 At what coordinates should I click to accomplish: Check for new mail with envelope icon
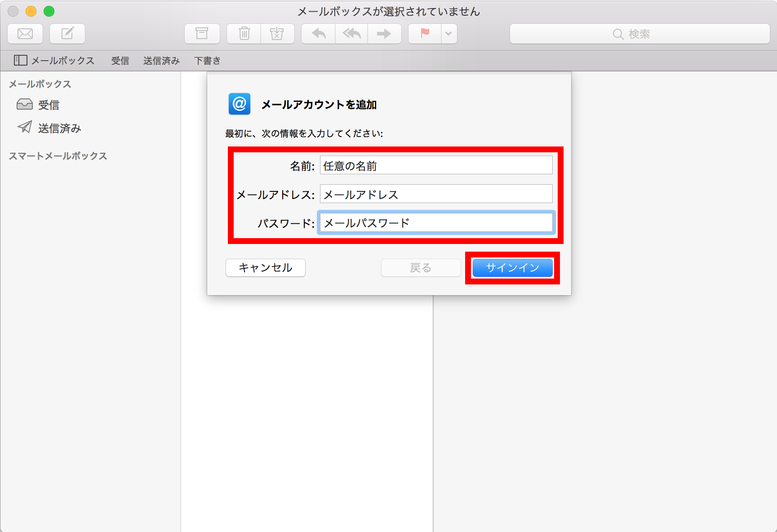(25, 34)
